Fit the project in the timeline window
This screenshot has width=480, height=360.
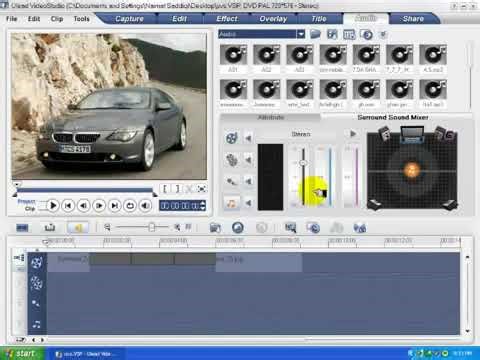188,227
